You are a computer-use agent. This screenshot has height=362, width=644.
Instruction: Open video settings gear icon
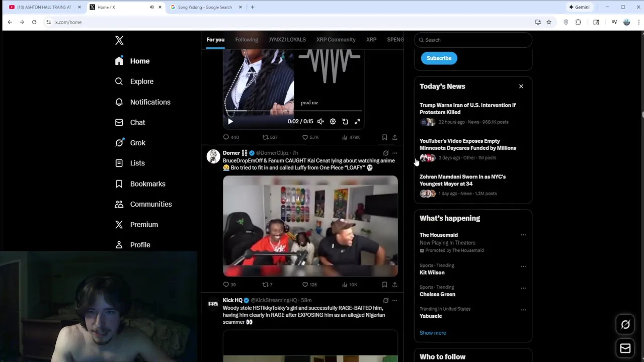point(333,121)
